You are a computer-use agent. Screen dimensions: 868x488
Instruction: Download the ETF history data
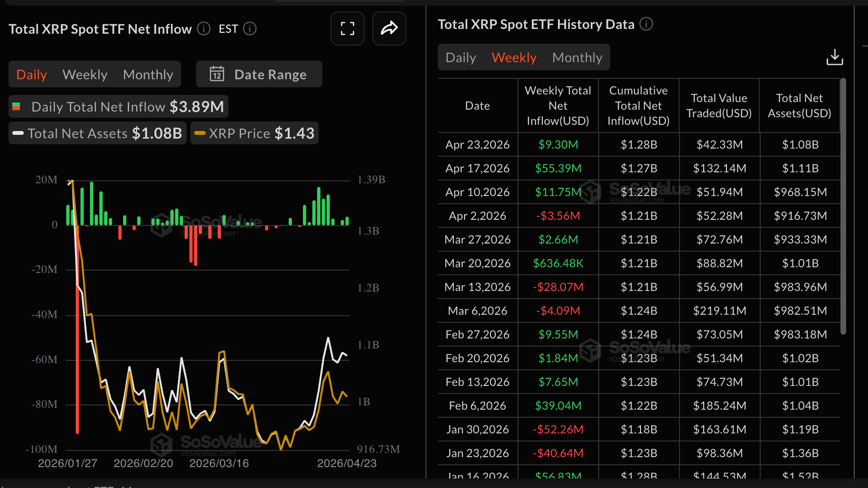tap(834, 57)
